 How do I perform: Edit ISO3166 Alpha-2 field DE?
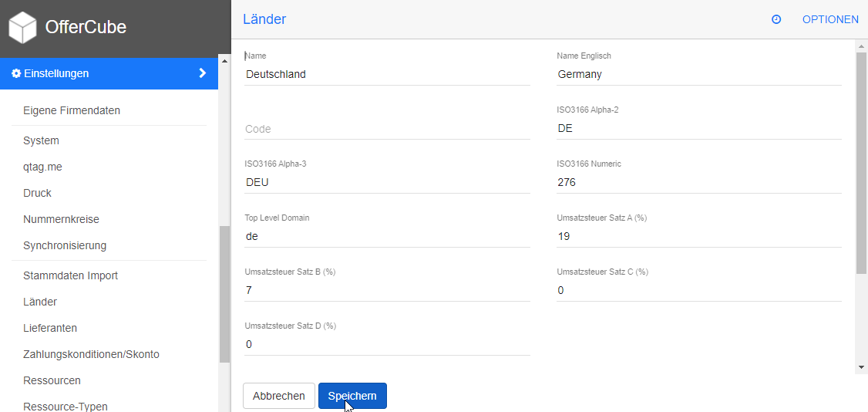pyautogui.click(x=699, y=129)
